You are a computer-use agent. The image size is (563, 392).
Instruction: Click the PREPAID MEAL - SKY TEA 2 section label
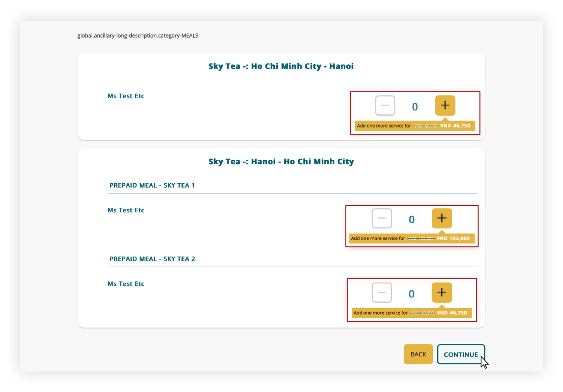pos(152,259)
